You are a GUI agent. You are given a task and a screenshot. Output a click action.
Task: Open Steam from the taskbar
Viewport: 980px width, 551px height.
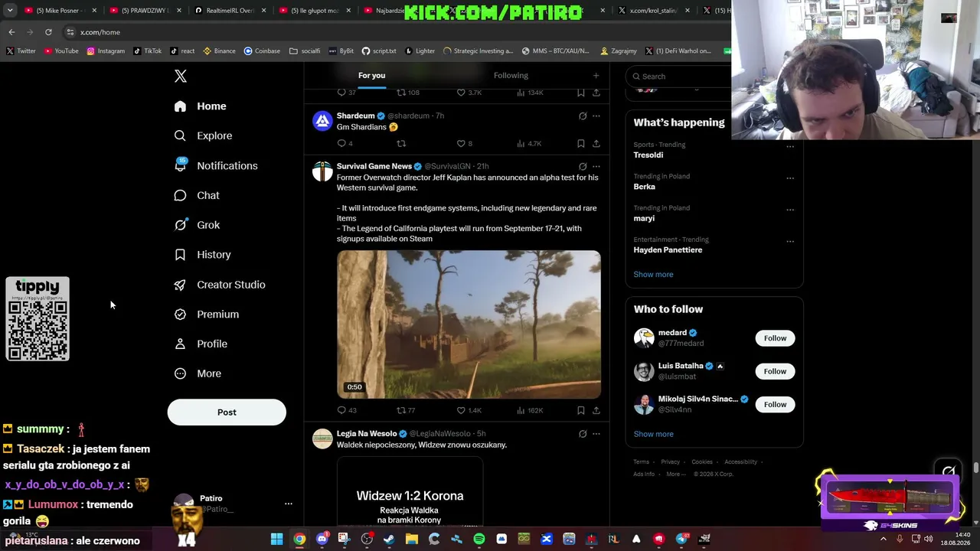point(389,539)
